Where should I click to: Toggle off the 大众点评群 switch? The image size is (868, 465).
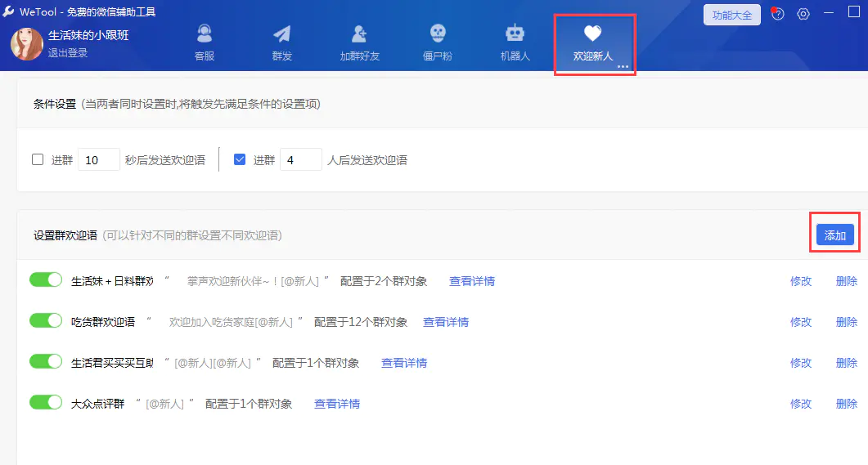pos(46,403)
